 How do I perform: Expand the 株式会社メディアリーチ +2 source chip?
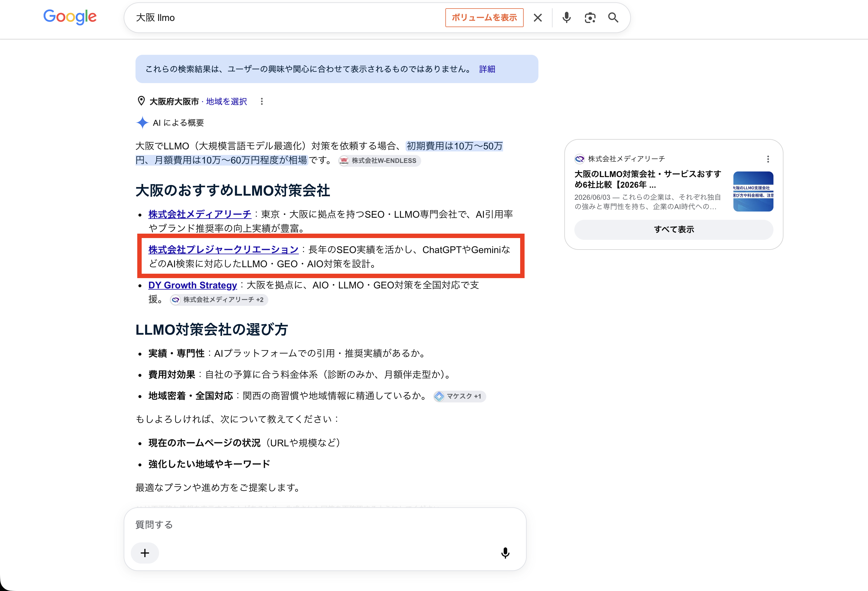(x=219, y=300)
